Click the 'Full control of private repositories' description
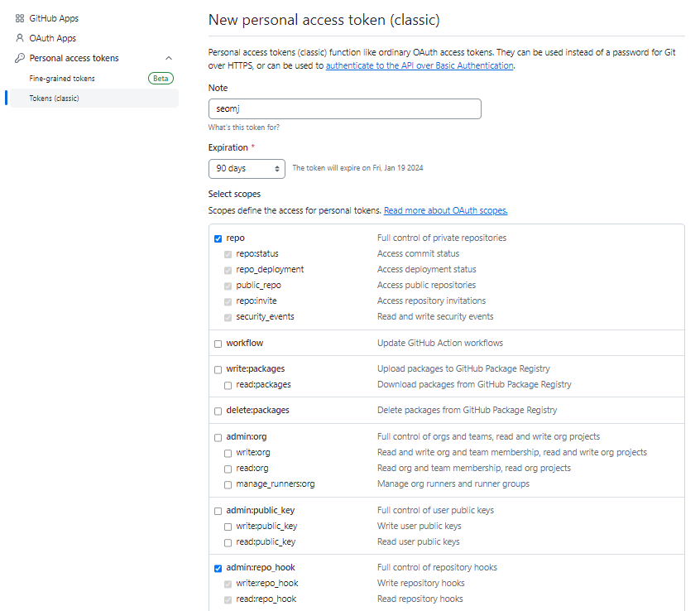 click(442, 238)
